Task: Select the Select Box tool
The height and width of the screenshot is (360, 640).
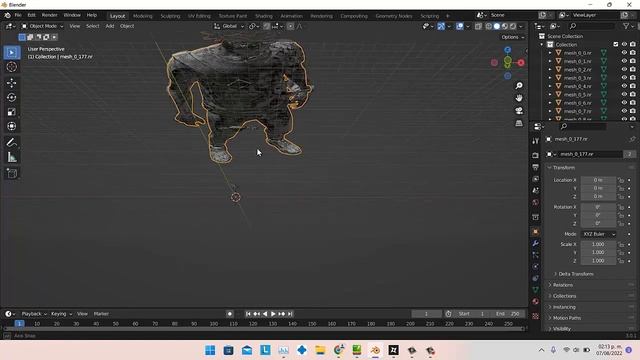Action: coord(11,53)
